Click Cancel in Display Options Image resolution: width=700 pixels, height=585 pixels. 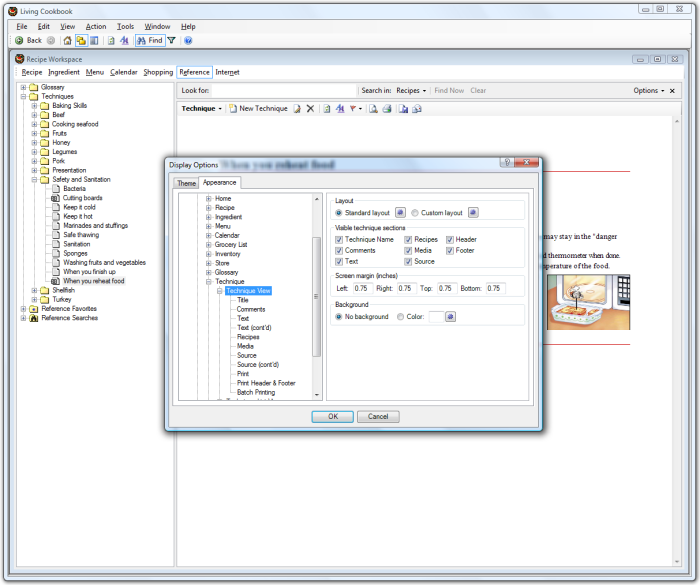coord(378,417)
